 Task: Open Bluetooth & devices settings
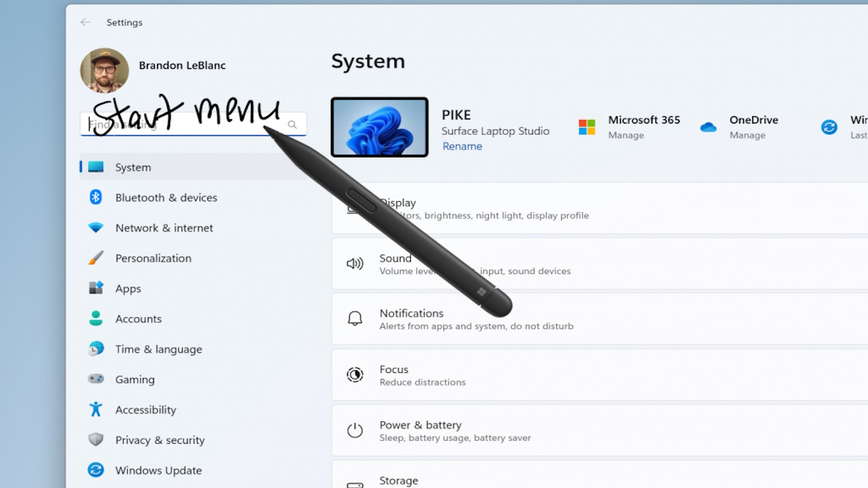coord(166,197)
